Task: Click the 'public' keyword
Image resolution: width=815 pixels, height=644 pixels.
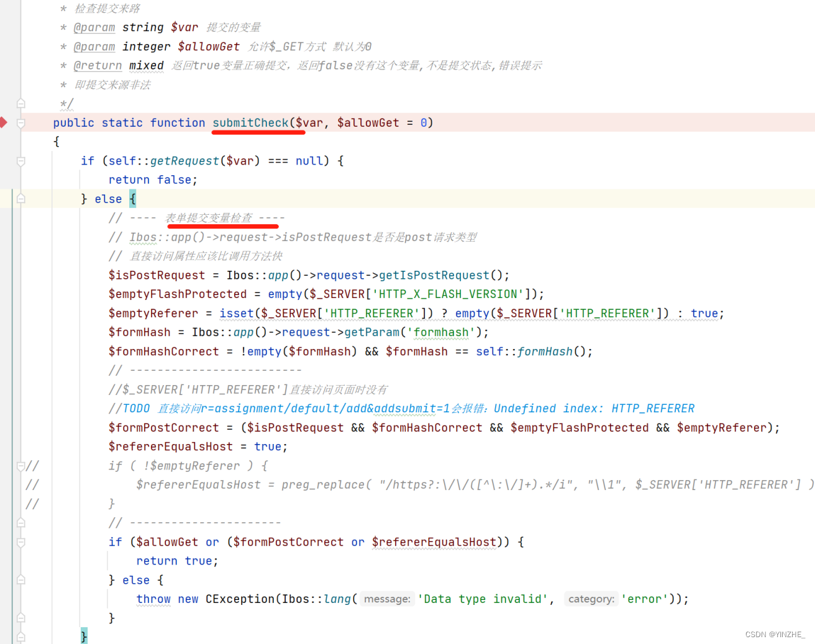Action: [x=73, y=123]
